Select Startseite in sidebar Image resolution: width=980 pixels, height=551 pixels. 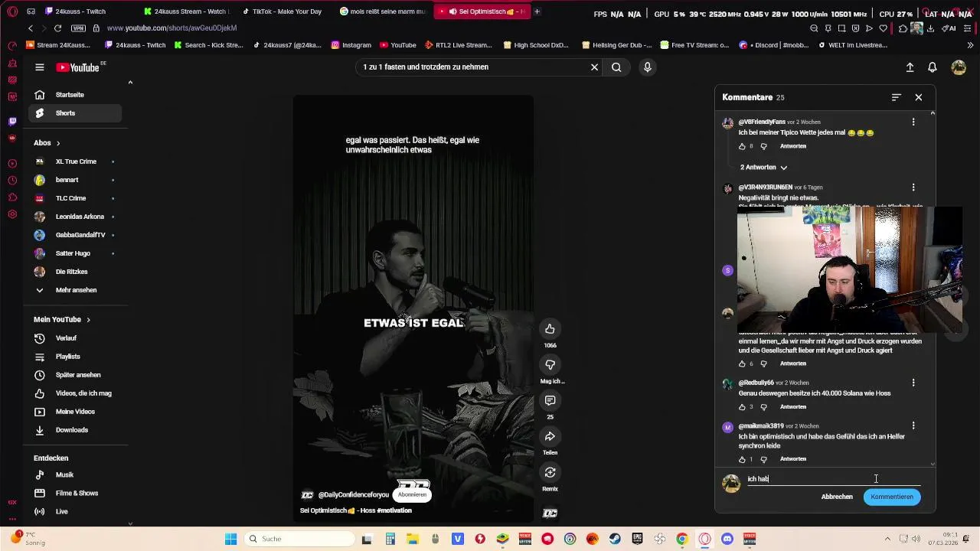click(75, 95)
